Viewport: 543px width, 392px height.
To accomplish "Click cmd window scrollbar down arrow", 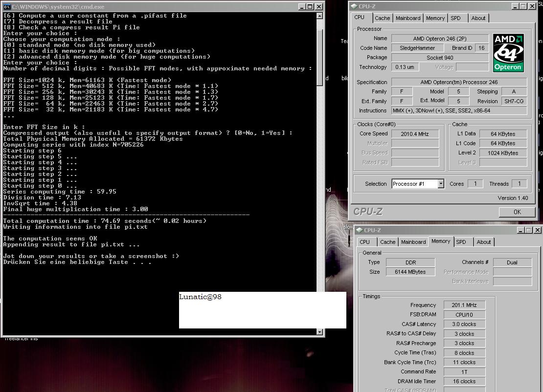I will (x=319, y=332).
